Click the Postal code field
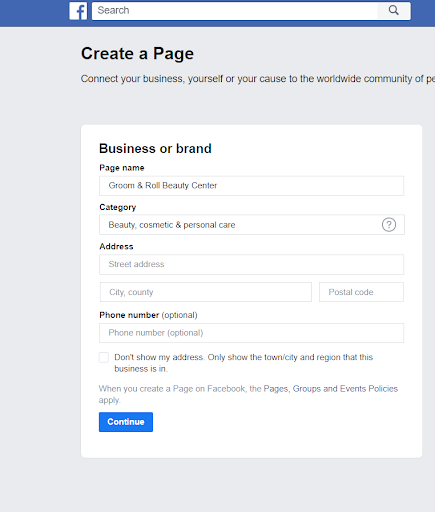 tap(361, 292)
